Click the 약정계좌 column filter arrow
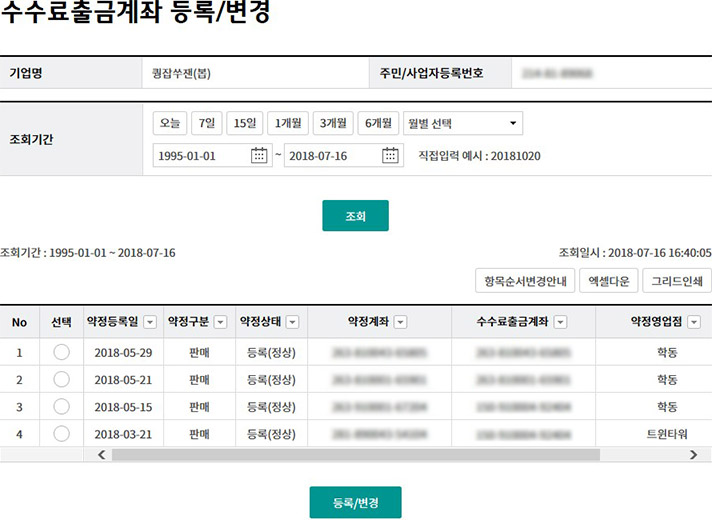The width and height of the screenshot is (712, 521). pyautogui.click(x=400, y=322)
